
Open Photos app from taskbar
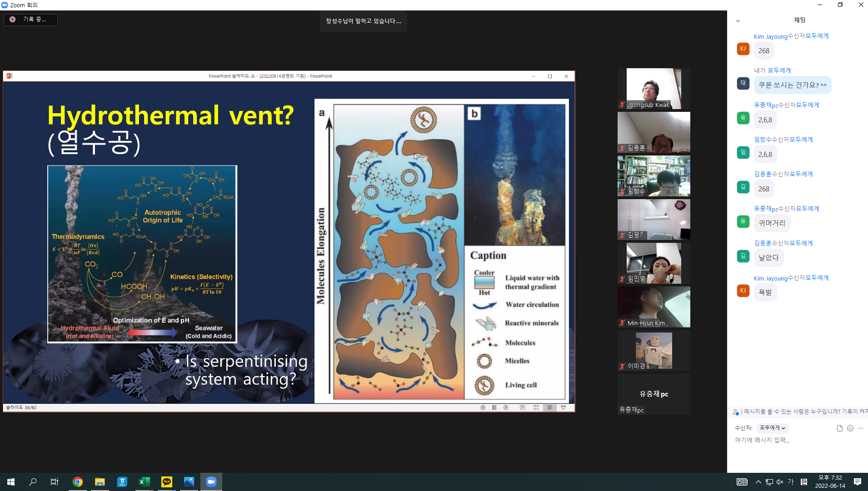click(x=189, y=482)
